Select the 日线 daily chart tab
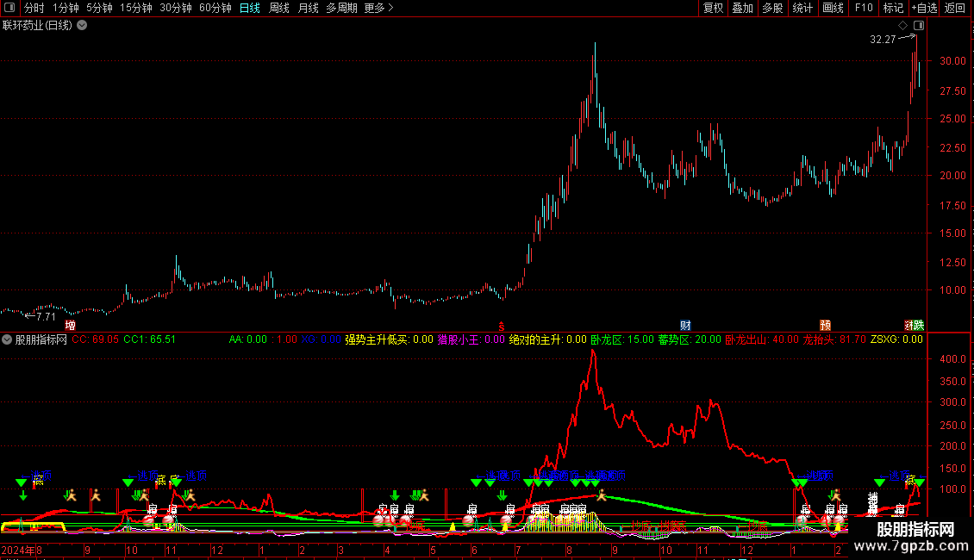This screenshot has height=560, width=974. (250, 8)
